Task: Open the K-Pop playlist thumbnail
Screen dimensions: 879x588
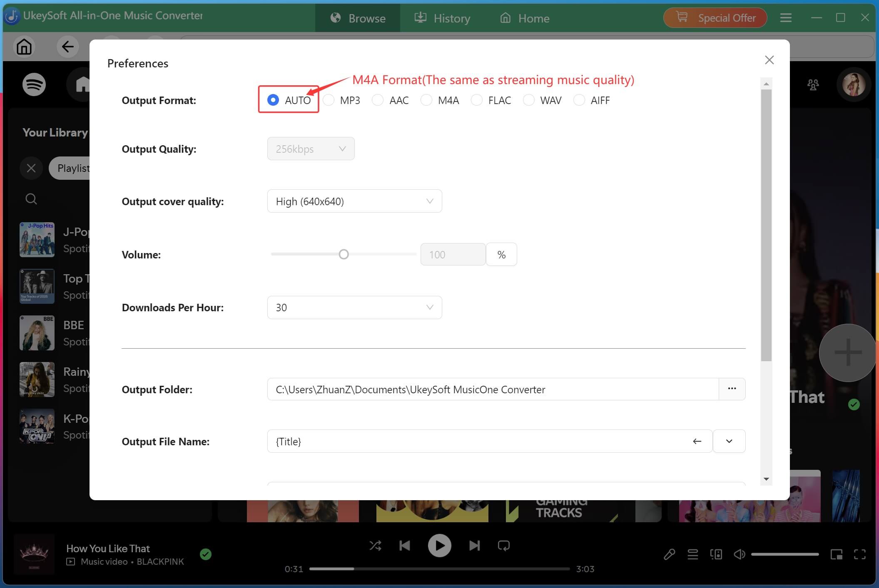Action: point(37,426)
